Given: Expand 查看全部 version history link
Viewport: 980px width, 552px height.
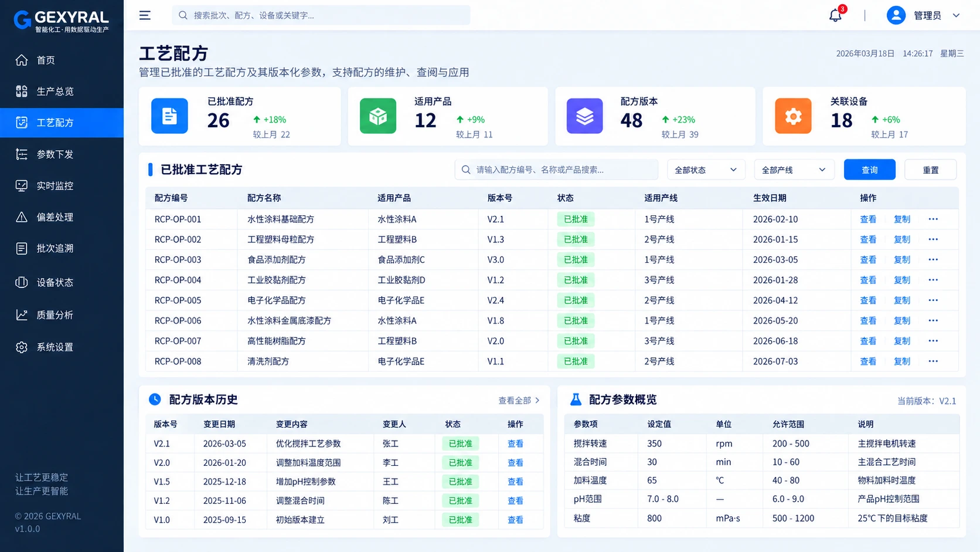Looking at the screenshot, I should point(519,401).
